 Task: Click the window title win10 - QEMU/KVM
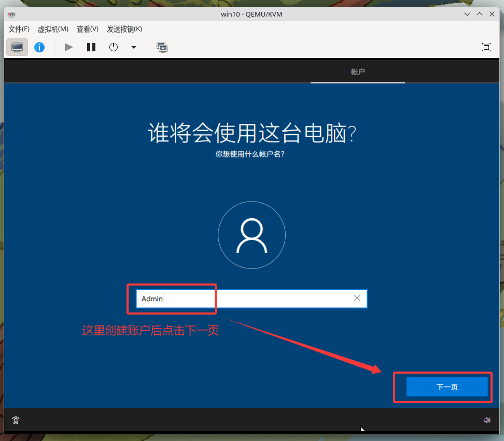tap(251, 14)
